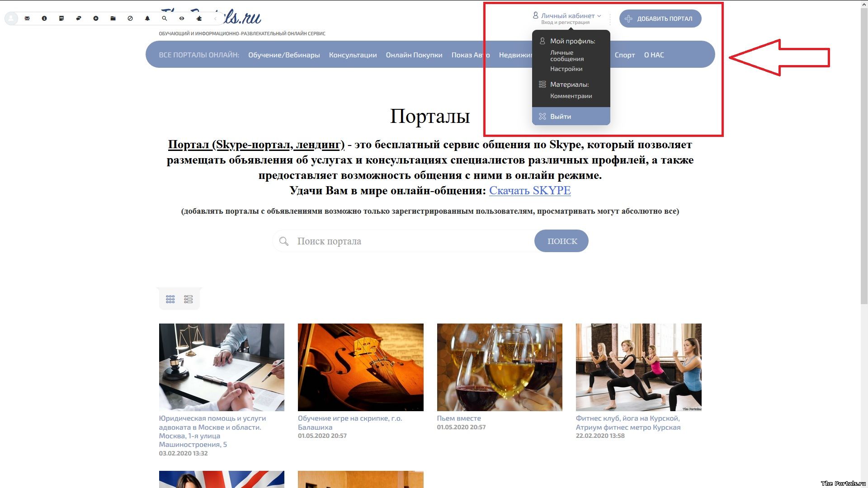
Task: Open the sticky note icon in the toolbar
Action: [x=61, y=19]
